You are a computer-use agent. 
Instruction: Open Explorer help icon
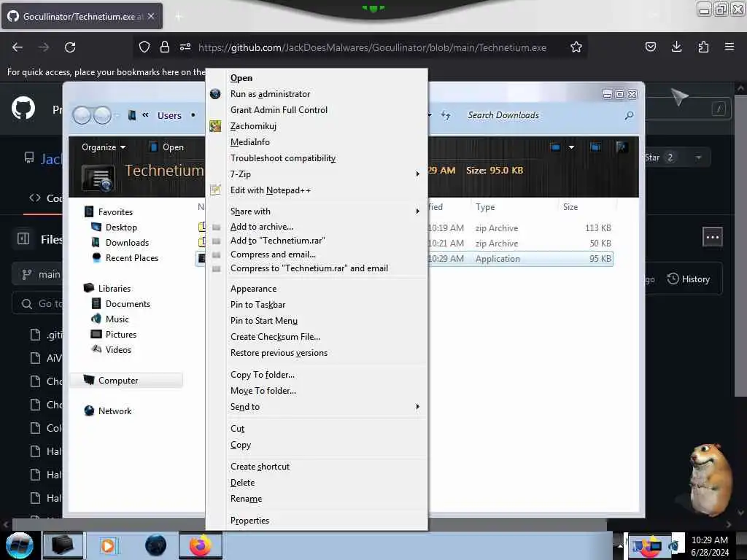click(x=622, y=147)
